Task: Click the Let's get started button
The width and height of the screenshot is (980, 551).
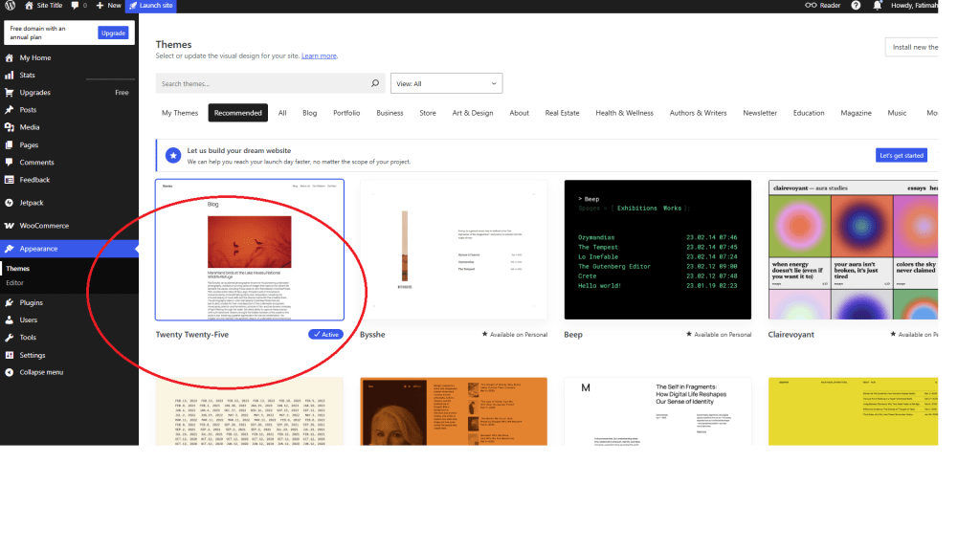Action: click(x=901, y=155)
